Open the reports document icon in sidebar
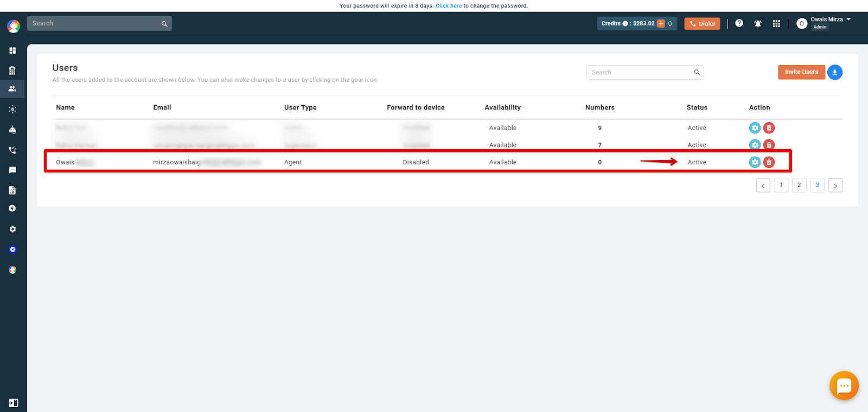Image resolution: width=868 pixels, height=412 pixels. (x=12, y=190)
